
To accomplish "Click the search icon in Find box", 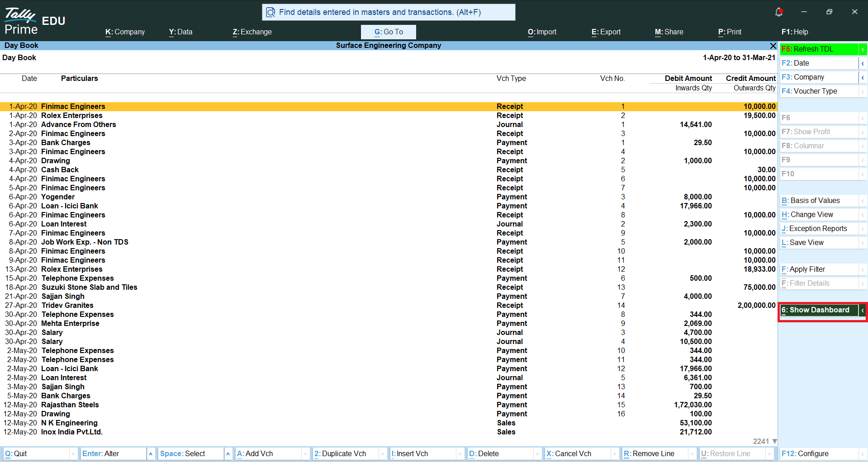I will pyautogui.click(x=270, y=12).
